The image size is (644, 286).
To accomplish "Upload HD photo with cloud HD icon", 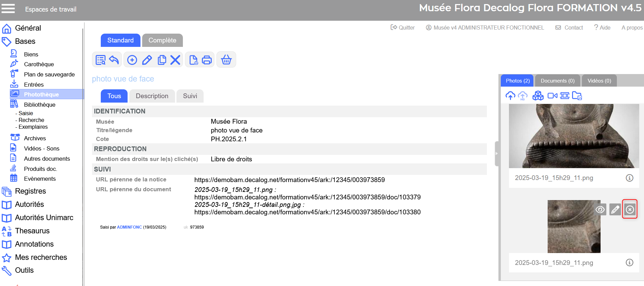I will click(523, 96).
